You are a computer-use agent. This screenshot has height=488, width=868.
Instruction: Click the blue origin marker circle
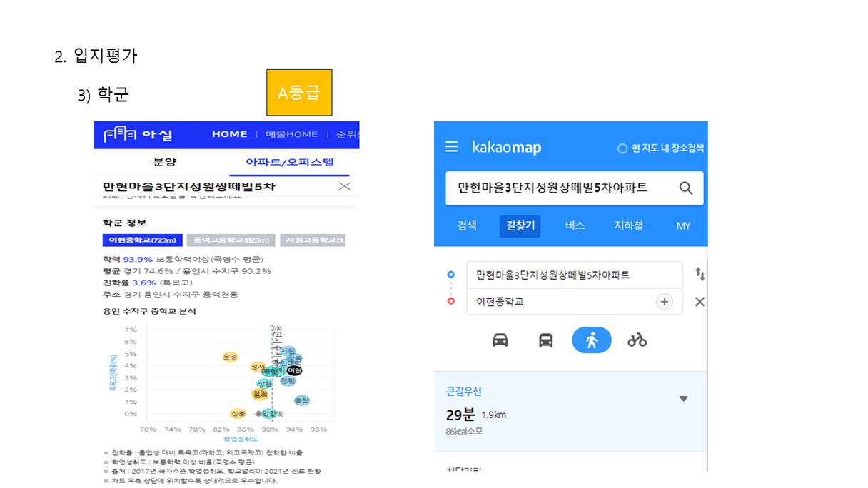click(450, 274)
